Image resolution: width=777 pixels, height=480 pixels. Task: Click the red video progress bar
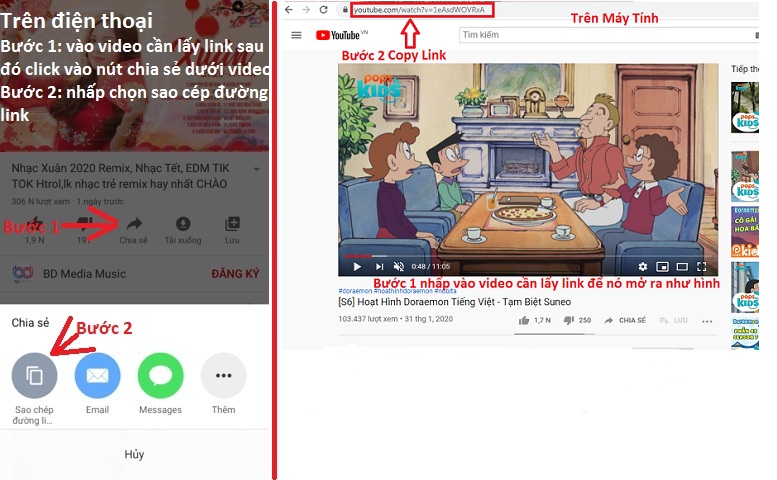coord(358,256)
